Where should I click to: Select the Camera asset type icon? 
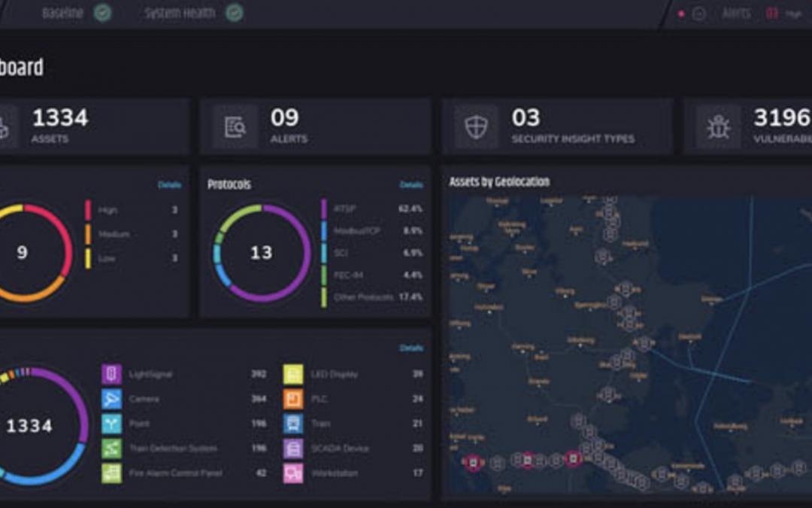(111, 399)
